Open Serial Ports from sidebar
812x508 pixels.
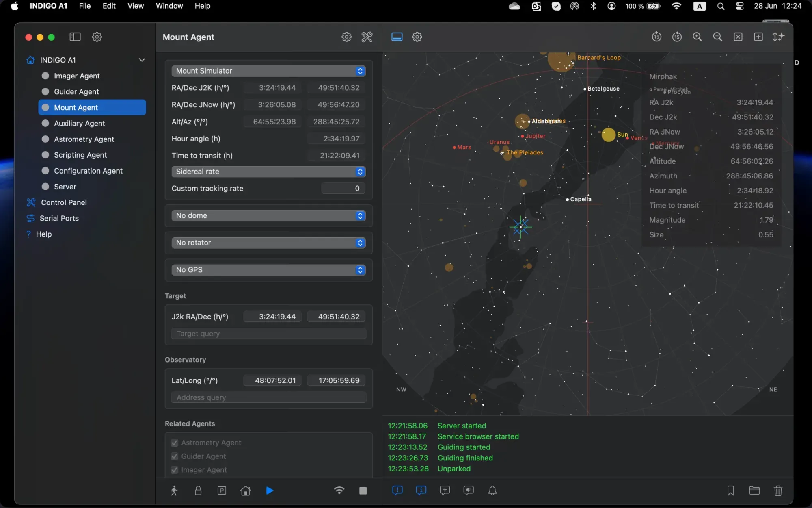tap(59, 218)
